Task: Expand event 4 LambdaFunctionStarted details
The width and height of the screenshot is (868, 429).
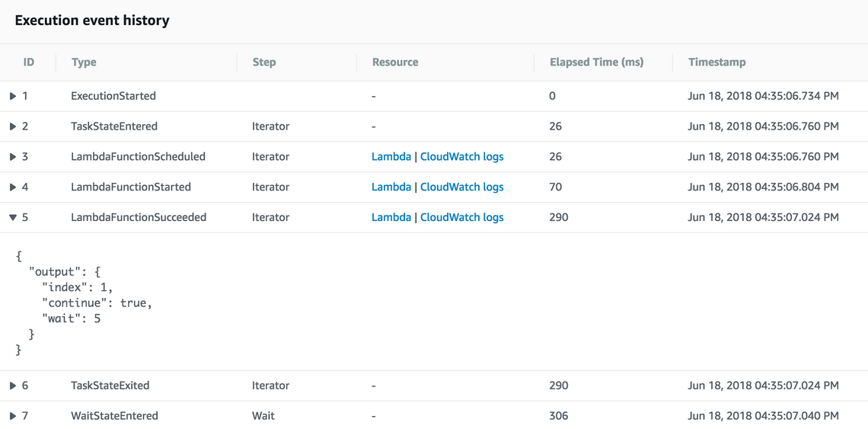Action: 13,187
